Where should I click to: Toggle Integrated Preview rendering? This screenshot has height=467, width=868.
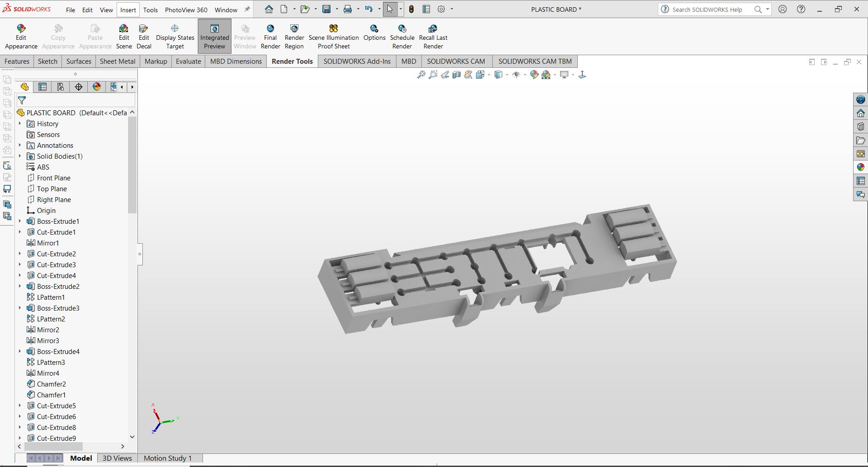[x=214, y=37]
